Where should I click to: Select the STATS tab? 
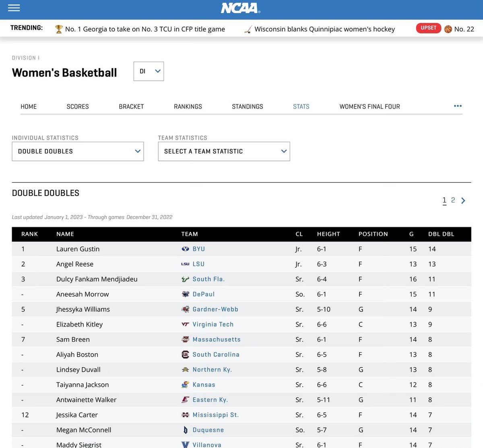[301, 107]
